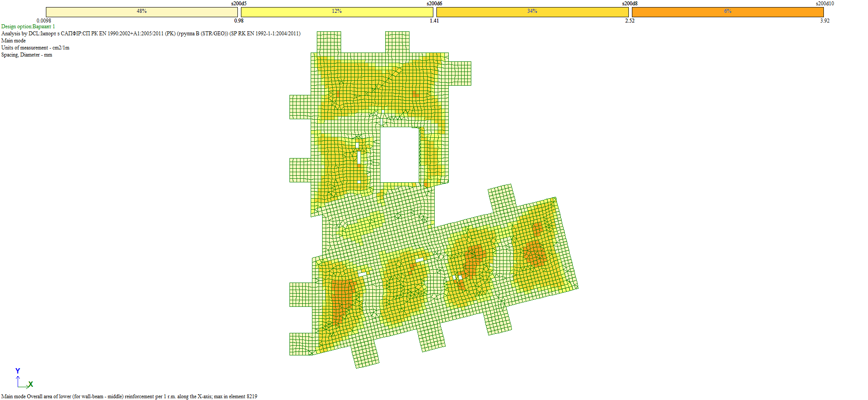The width and height of the screenshot is (868, 400).
Task: Click the large rectangular opening in slab
Action: pos(399,155)
